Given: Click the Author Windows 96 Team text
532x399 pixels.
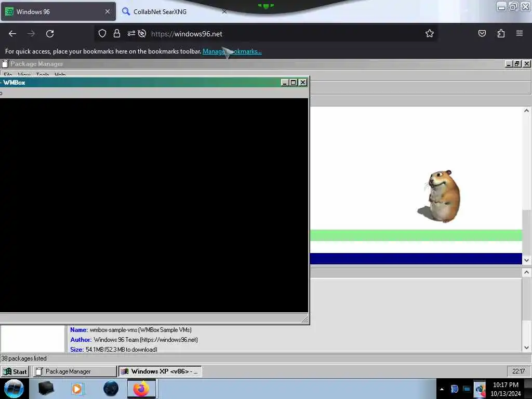Looking at the screenshot, I should pyautogui.click(x=134, y=340).
